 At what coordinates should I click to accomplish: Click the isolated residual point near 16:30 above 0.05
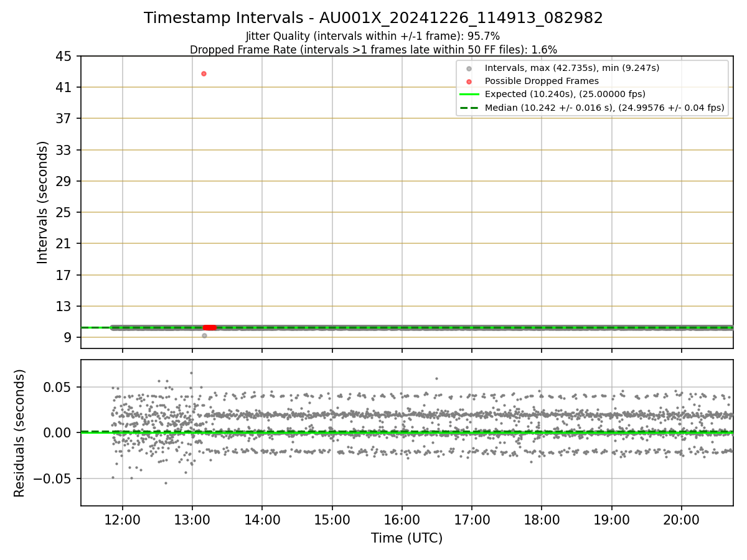click(436, 378)
